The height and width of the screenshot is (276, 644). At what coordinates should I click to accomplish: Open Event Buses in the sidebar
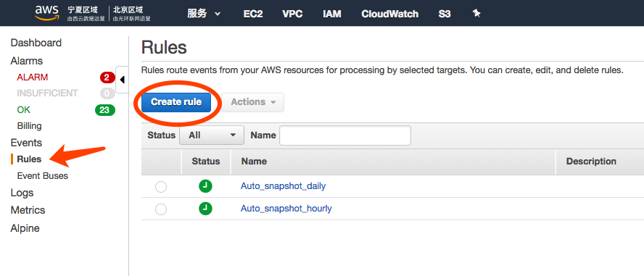click(x=43, y=176)
